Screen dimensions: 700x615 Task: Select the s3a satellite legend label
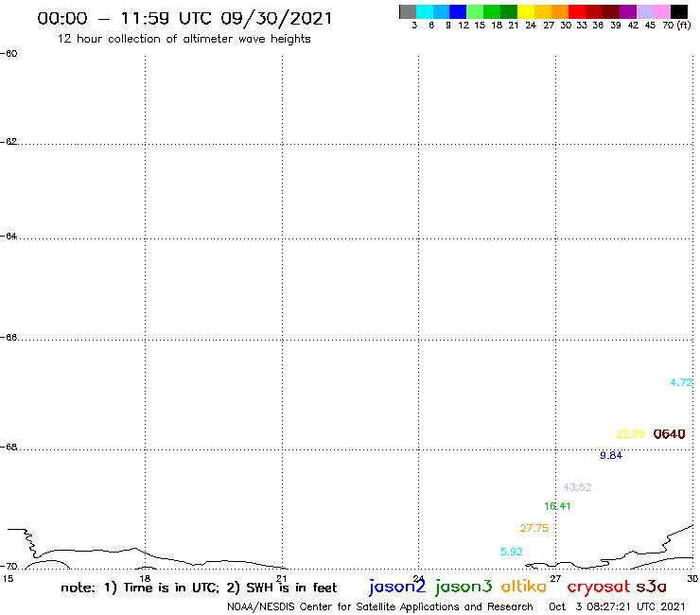pyautogui.click(x=652, y=587)
